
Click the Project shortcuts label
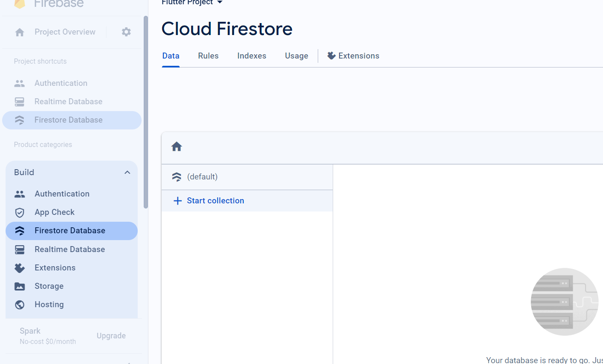tap(40, 62)
